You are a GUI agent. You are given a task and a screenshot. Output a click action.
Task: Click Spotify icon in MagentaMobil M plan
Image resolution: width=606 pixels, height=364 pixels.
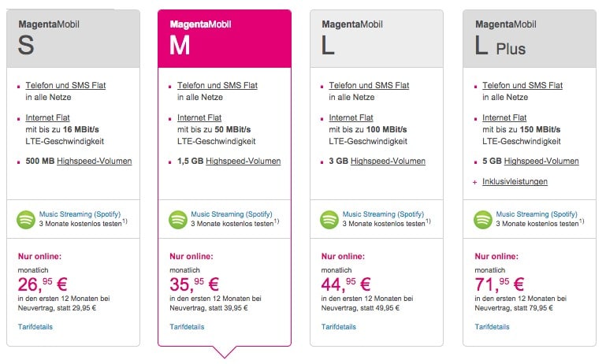pos(178,220)
